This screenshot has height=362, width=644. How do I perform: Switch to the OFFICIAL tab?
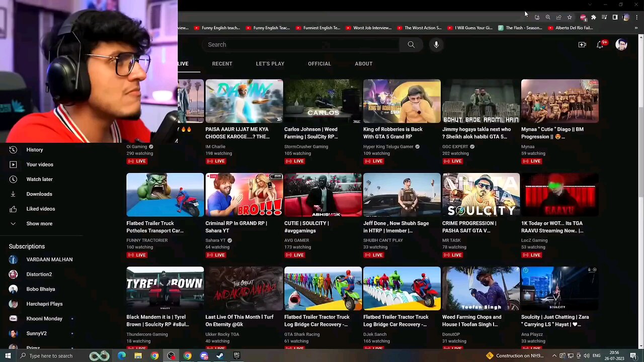coord(319,64)
